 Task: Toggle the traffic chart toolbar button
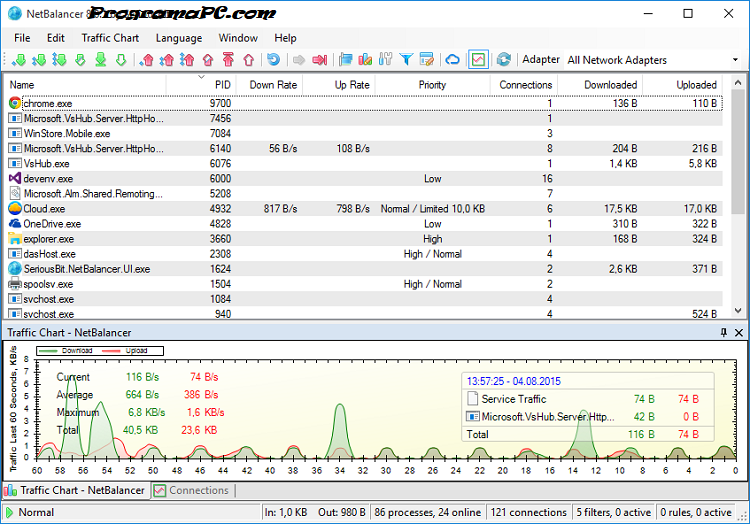tap(478, 60)
